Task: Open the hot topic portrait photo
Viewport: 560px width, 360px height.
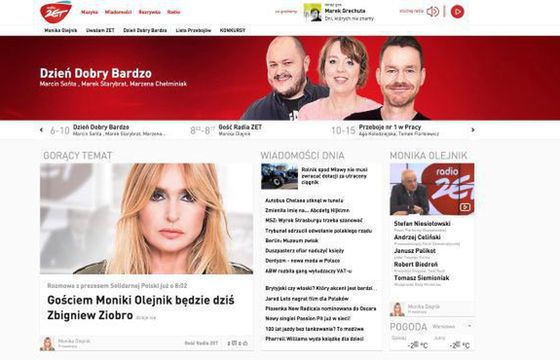Action: pos(146,219)
